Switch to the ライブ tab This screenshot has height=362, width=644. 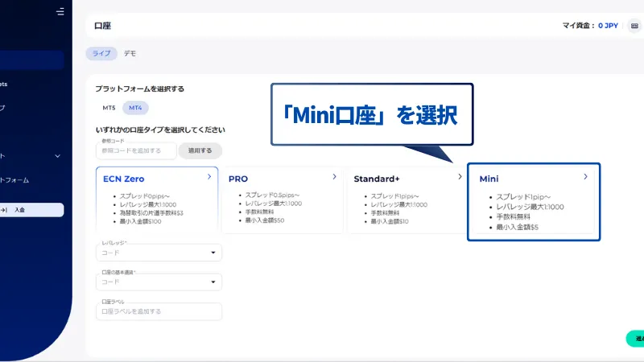pos(101,53)
